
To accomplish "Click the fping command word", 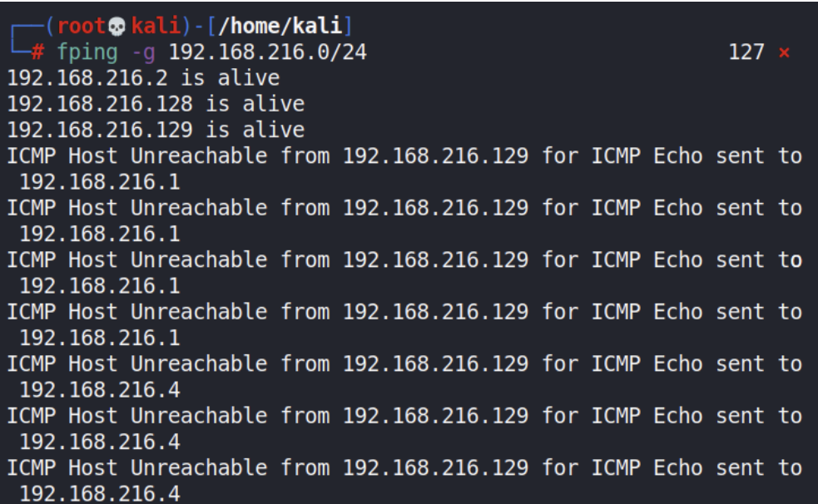I will tap(87, 52).
